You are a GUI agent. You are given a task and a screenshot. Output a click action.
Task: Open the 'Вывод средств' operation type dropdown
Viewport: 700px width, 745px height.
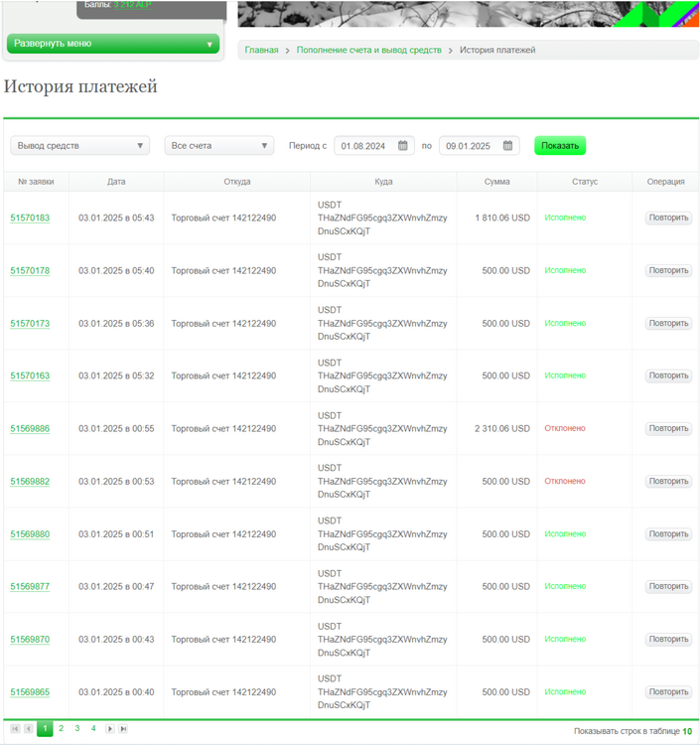[79, 145]
